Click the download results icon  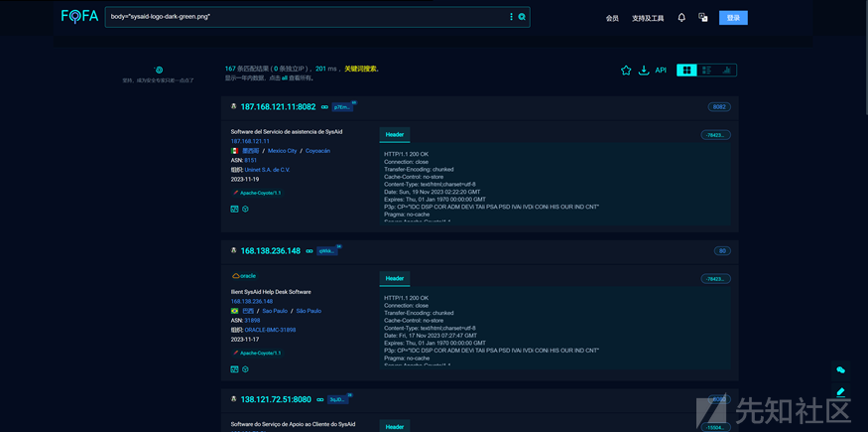click(644, 71)
